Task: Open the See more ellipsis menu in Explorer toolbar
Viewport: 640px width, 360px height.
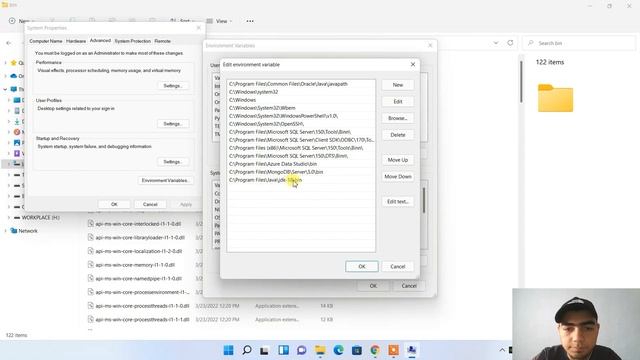Action: [250, 21]
